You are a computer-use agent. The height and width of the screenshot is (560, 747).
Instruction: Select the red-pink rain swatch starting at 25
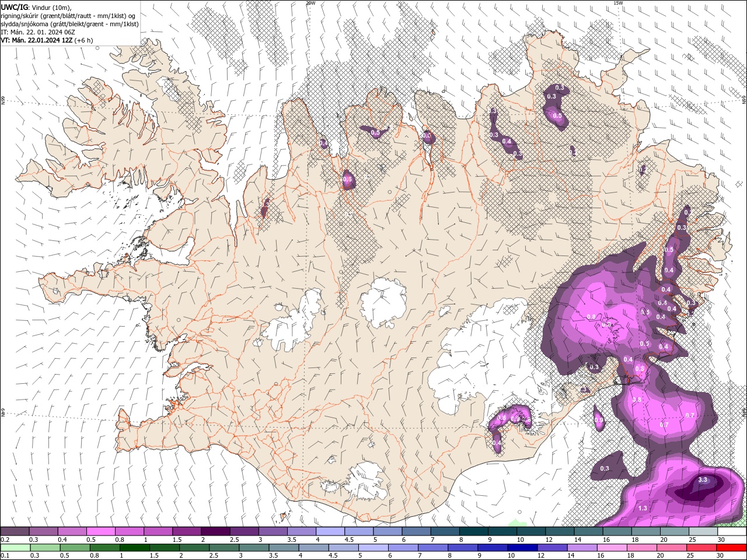[701, 547]
